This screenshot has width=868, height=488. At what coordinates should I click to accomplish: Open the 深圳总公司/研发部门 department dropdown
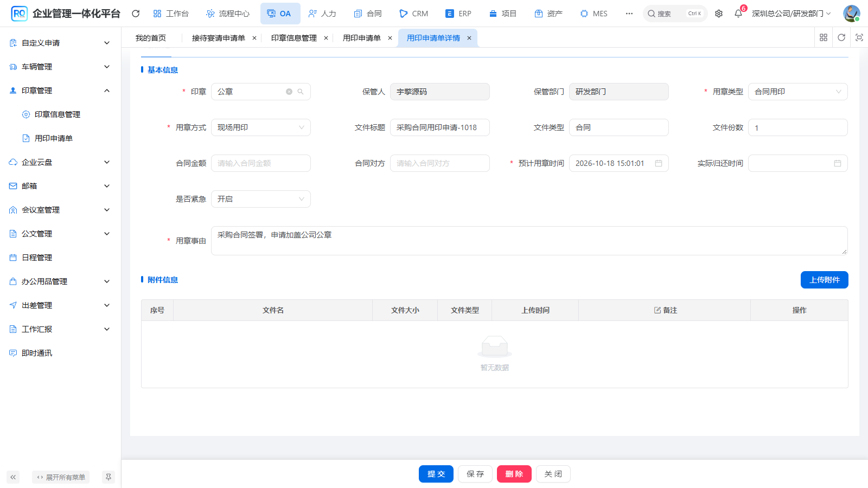click(x=792, y=14)
